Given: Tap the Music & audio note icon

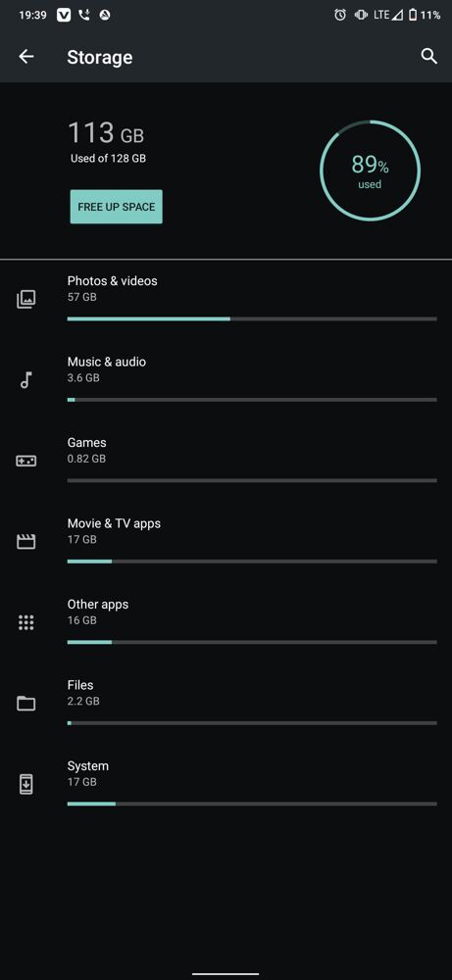Looking at the screenshot, I should point(25,380).
